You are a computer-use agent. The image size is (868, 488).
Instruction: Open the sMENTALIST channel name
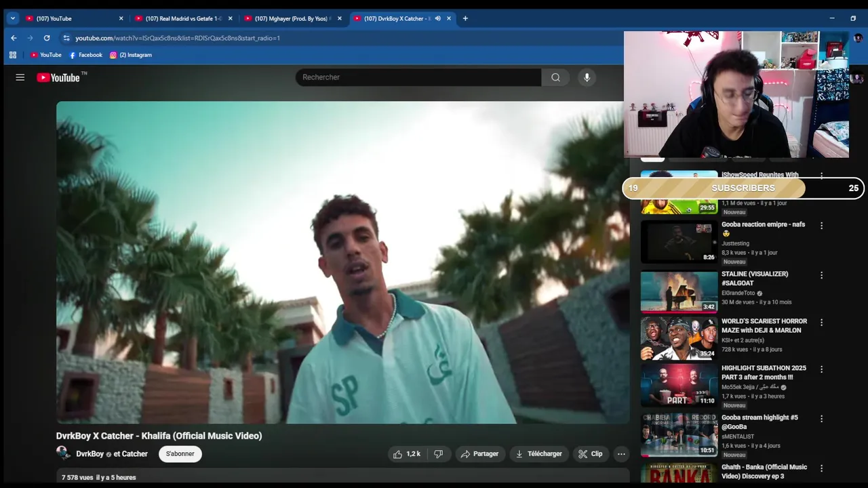pyautogui.click(x=738, y=436)
